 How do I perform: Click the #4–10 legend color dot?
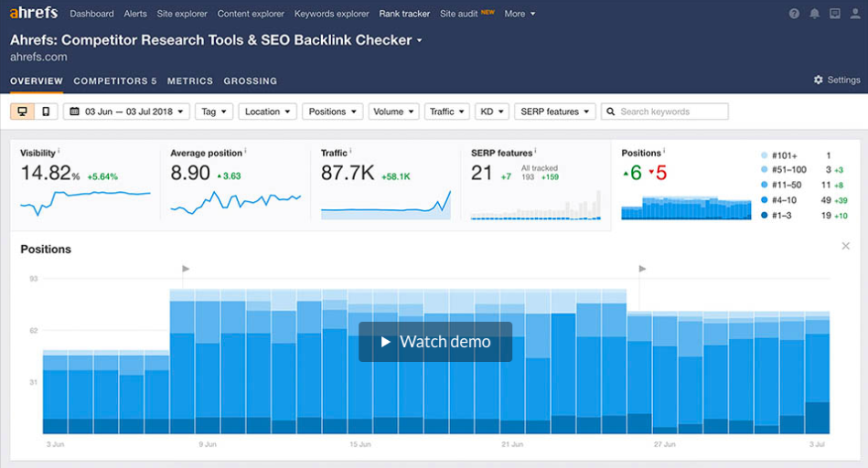click(765, 200)
